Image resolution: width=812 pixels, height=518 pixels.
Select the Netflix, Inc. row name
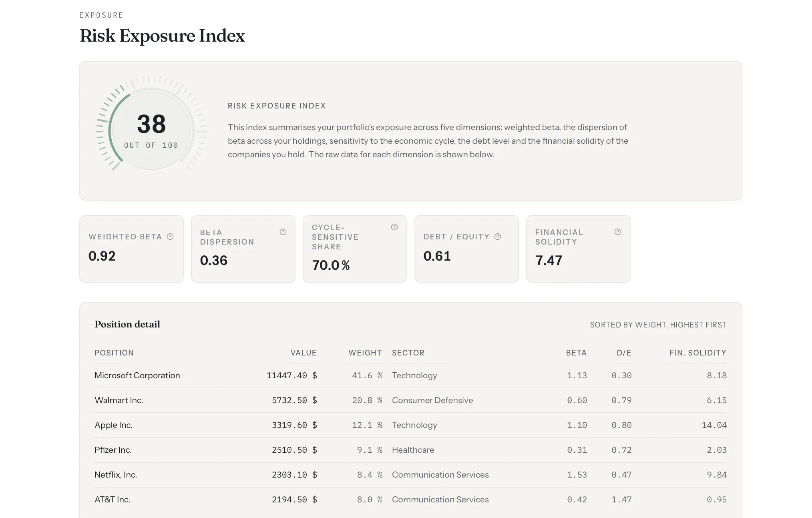(116, 475)
